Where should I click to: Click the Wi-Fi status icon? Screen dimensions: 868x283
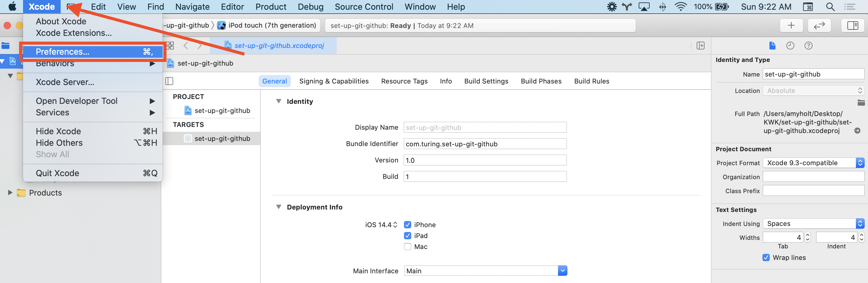pos(681,6)
